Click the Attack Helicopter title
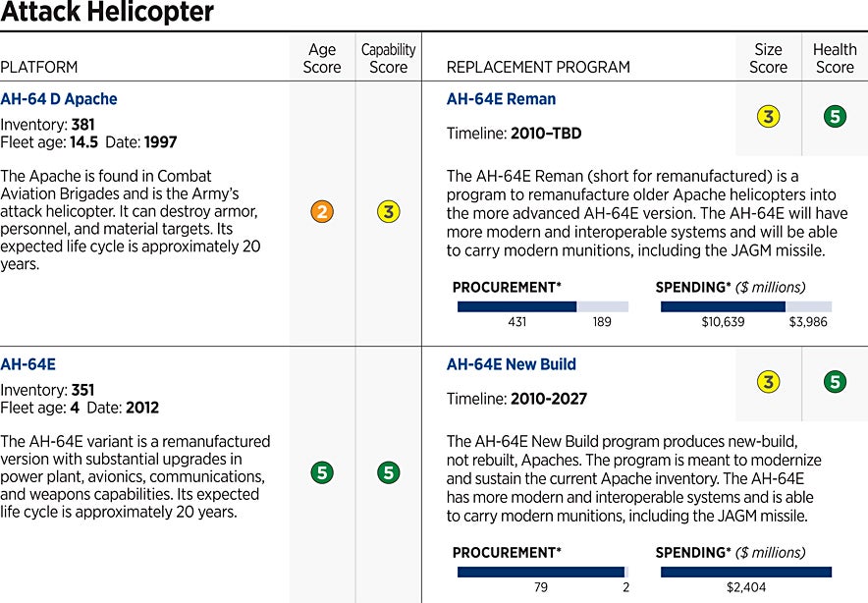This screenshot has height=603, width=868. [107, 14]
